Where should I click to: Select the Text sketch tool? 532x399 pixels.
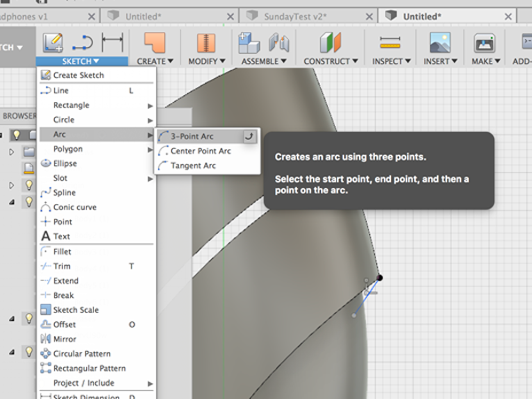click(x=97, y=236)
